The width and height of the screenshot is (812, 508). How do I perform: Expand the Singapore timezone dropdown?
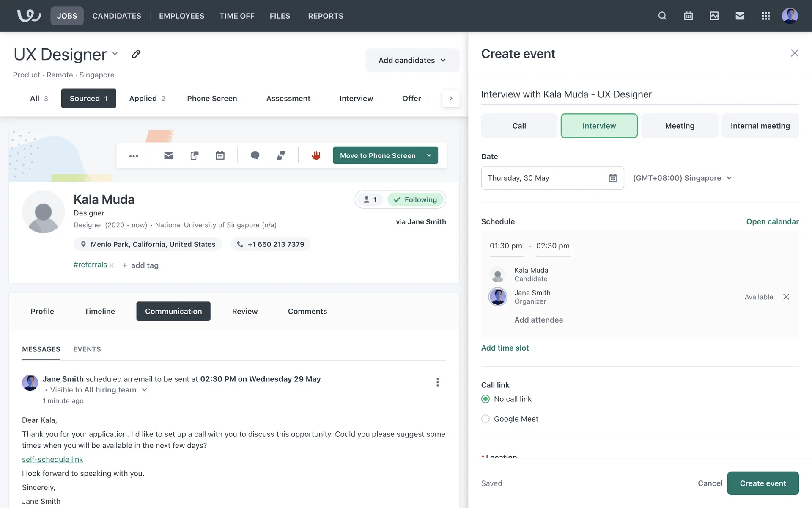click(x=682, y=178)
